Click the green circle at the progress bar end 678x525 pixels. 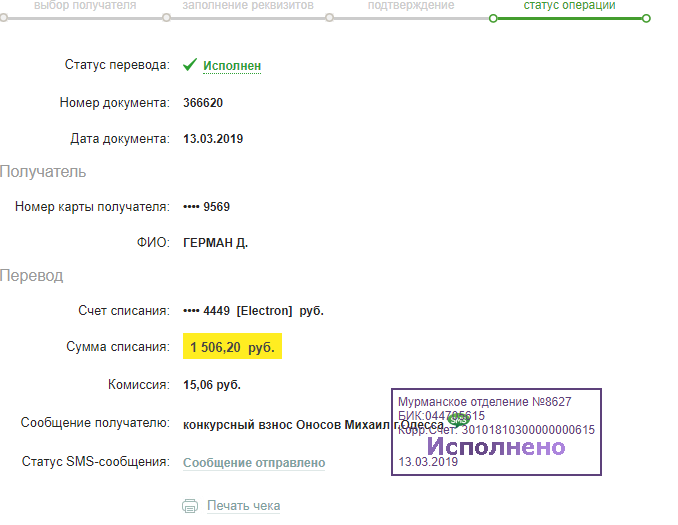(646, 18)
